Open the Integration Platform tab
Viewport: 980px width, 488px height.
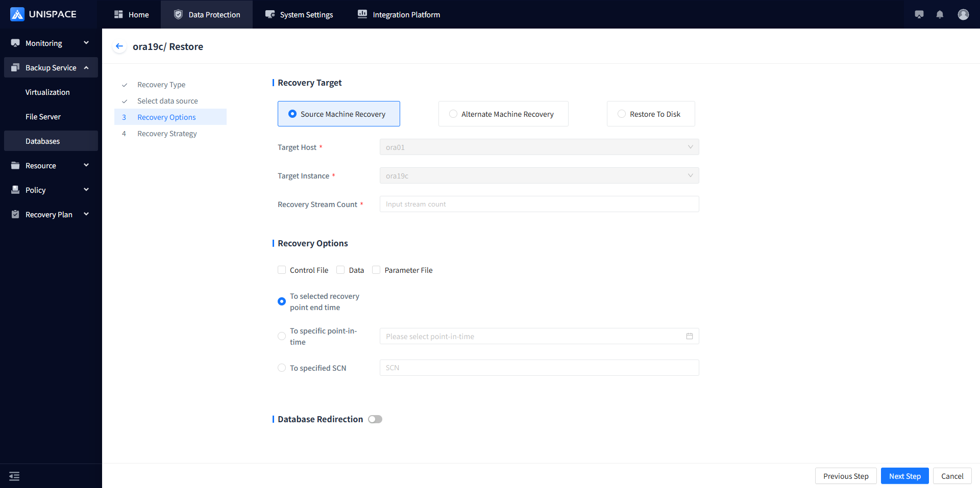point(399,15)
